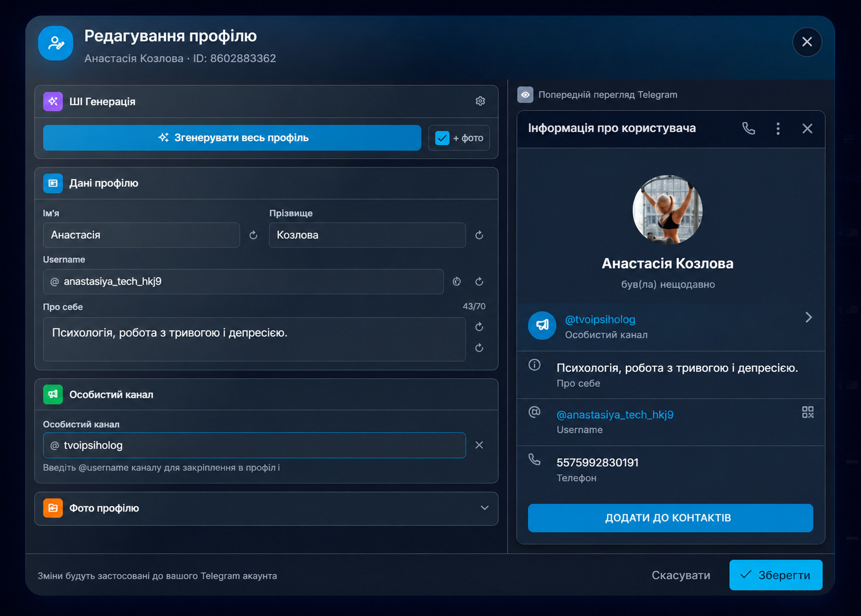Click the info icon next to bio preview
This screenshot has width=861, height=616.
534,365
